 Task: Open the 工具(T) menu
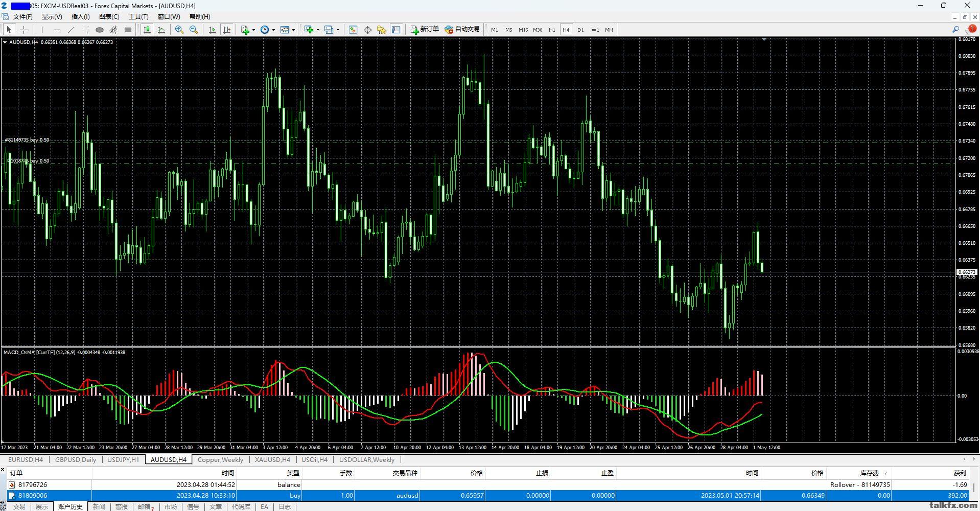pos(138,17)
